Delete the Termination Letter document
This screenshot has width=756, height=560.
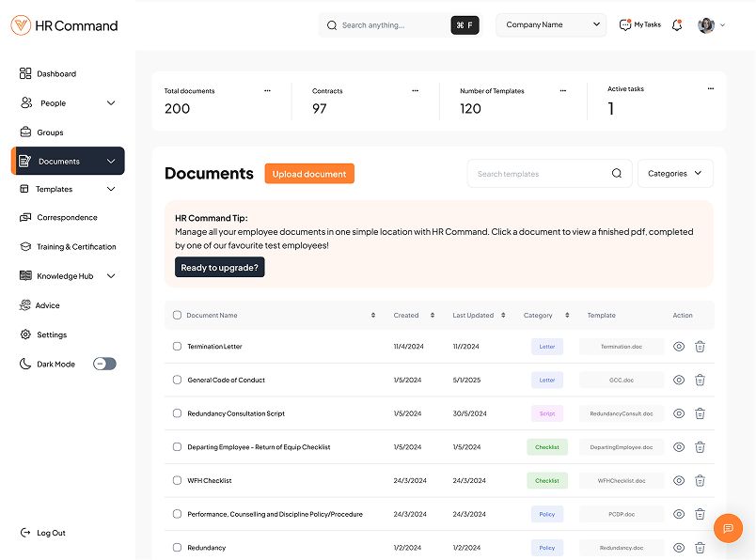tap(700, 347)
